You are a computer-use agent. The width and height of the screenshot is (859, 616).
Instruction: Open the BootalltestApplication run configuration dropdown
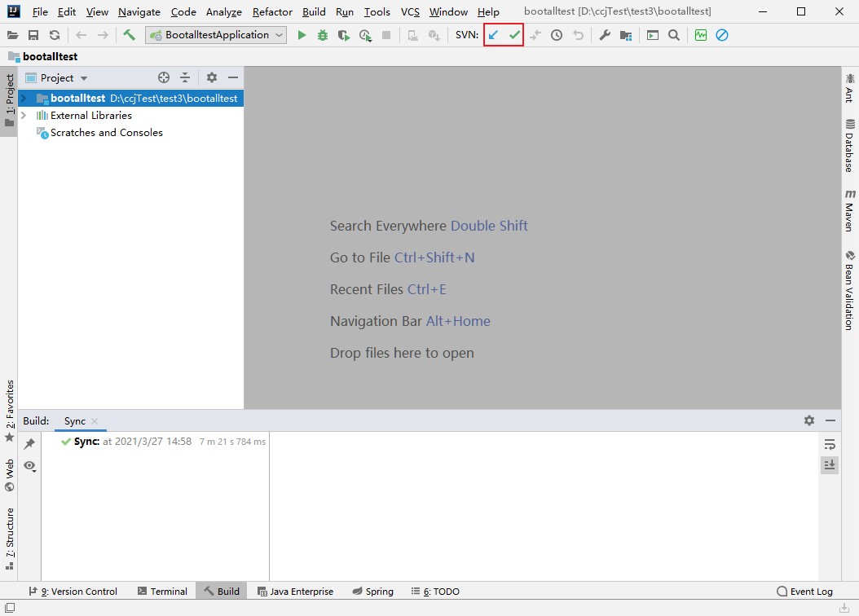pyautogui.click(x=217, y=35)
